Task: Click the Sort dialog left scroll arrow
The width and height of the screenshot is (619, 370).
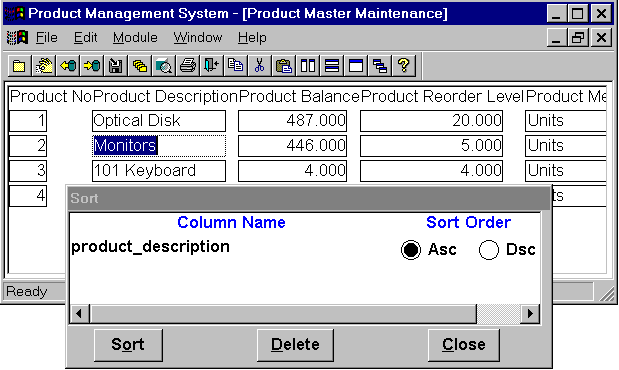Action: [79, 314]
